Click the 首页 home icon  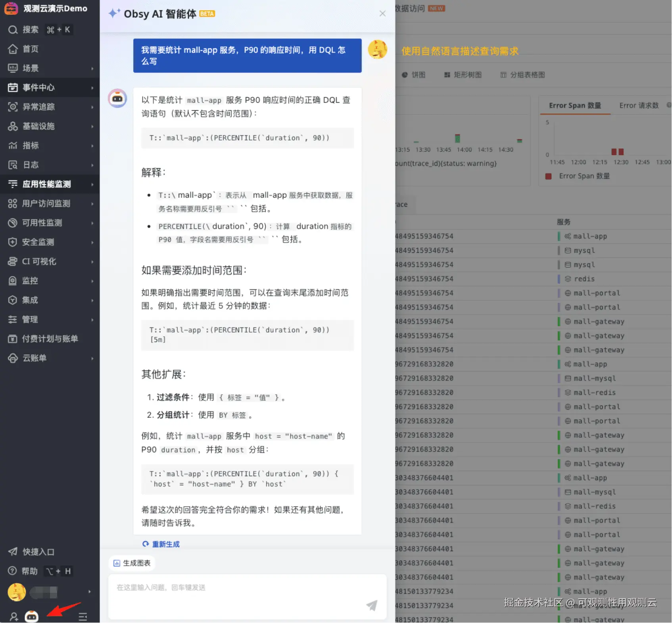click(x=13, y=49)
